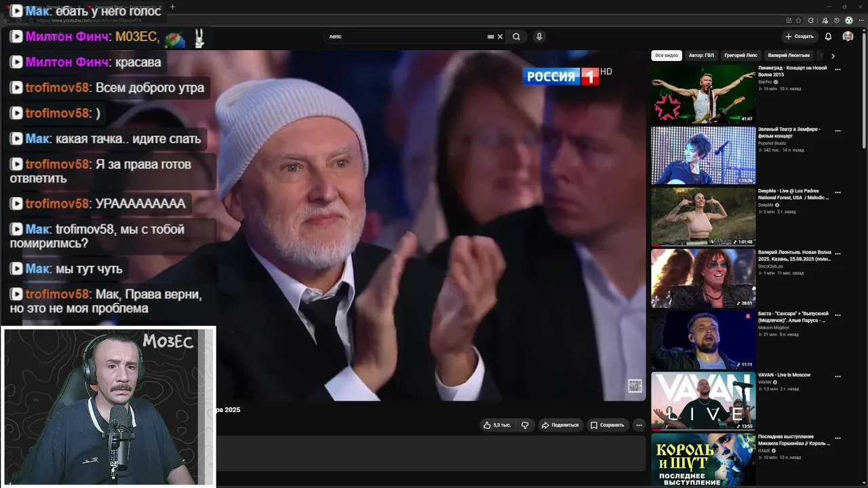Open options for Баста Сансара video
This screenshot has height=488, width=868.
pos(837,315)
